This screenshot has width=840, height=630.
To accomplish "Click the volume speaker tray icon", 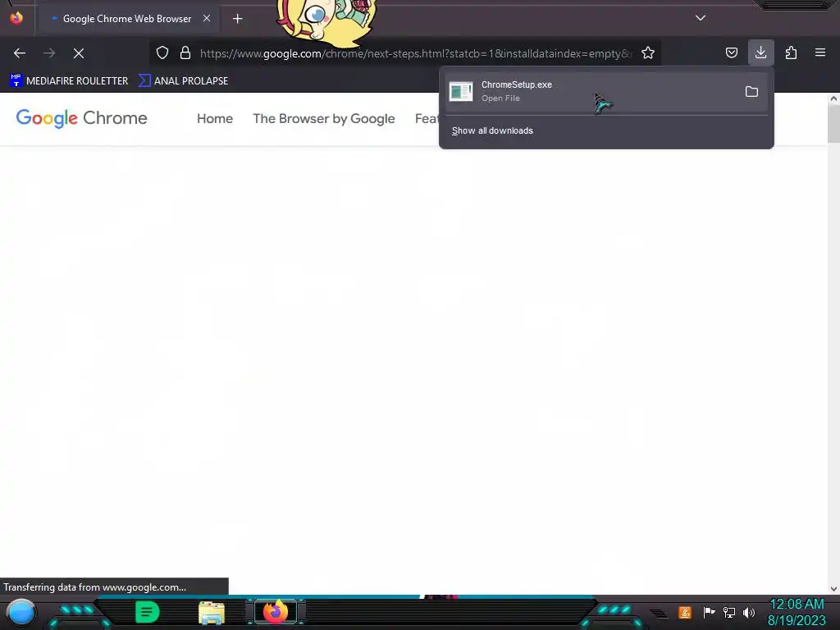I will (749, 612).
